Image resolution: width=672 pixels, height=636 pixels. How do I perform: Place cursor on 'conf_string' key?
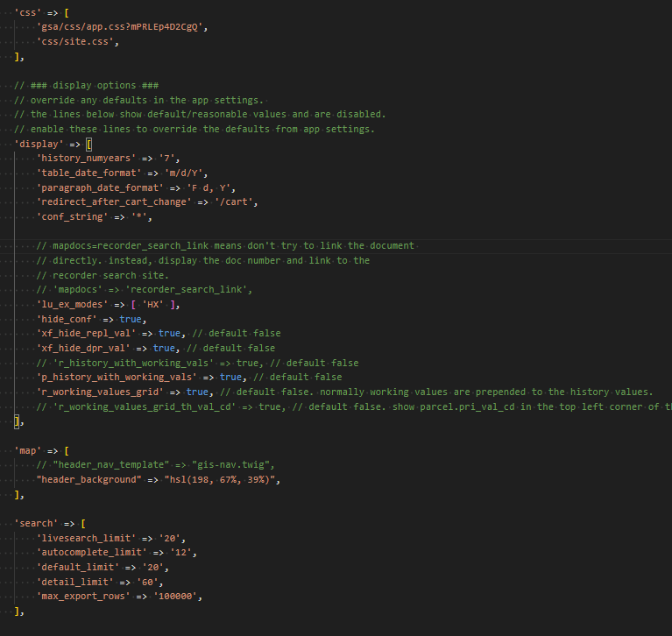[72, 217]
